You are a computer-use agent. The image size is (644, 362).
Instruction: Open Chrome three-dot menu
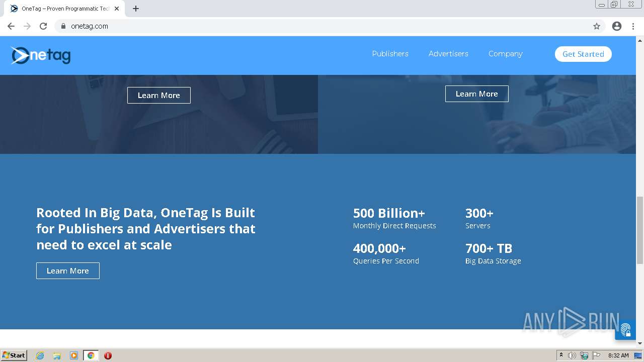point(633,26)
